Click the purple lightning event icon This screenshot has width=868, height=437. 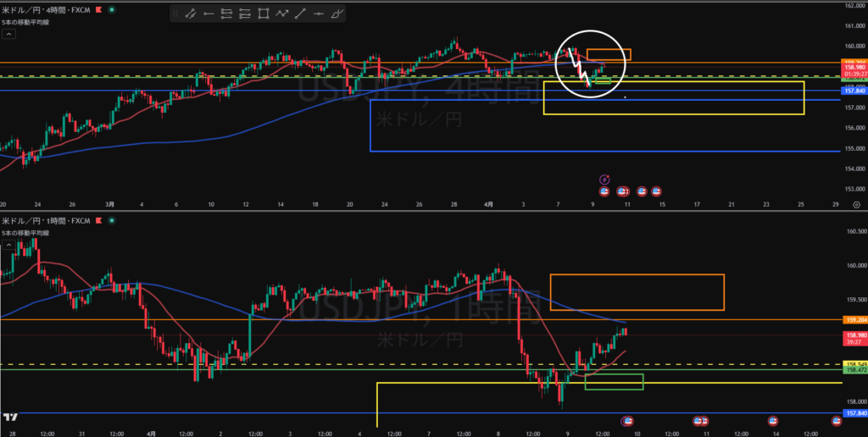[604, 179]
